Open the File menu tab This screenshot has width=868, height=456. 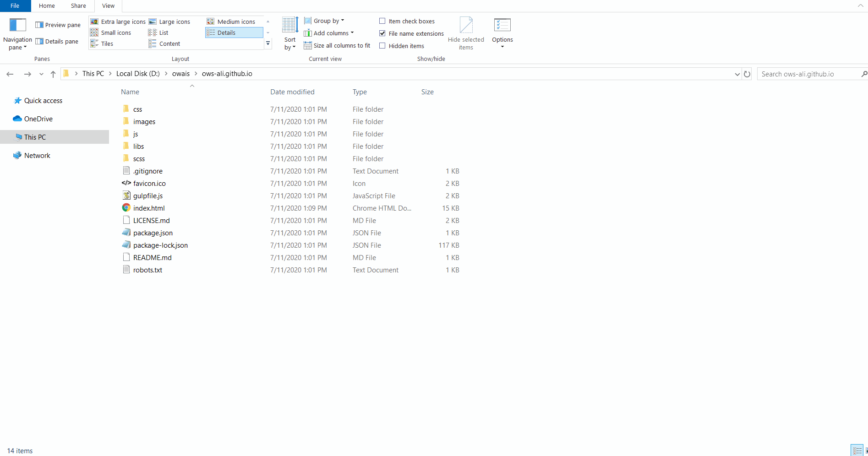(15, 6)
